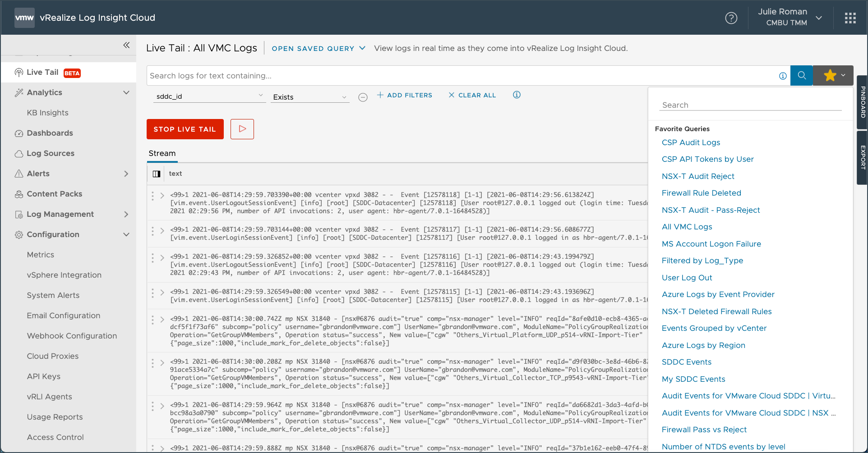Open Julie Roman user menu
Image resolution: width=868 pixels, height=453 pixels.
tap(790, 17)
